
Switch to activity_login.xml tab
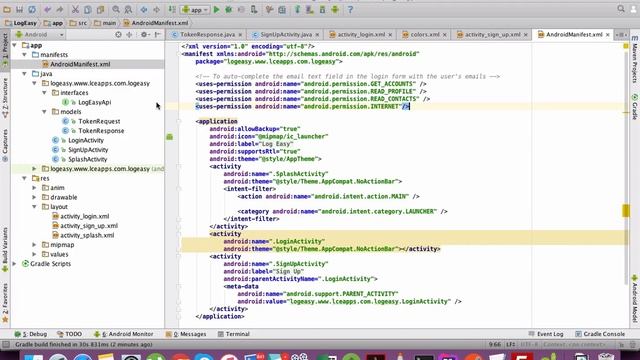tap(361, 35)
